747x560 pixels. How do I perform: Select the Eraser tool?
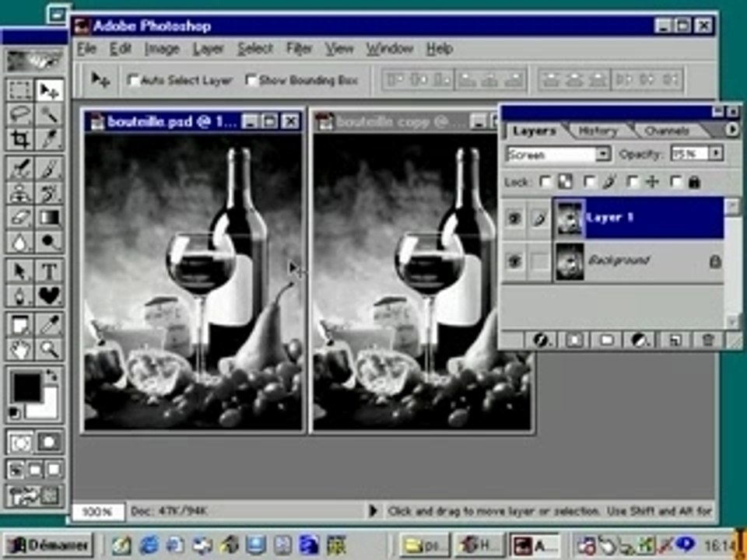(20, 218)
